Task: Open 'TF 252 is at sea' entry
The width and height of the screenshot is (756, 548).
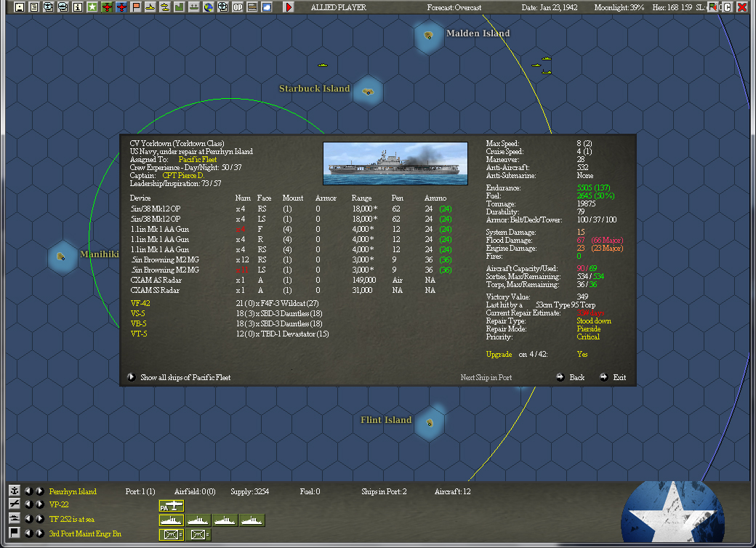Action: 72,519
